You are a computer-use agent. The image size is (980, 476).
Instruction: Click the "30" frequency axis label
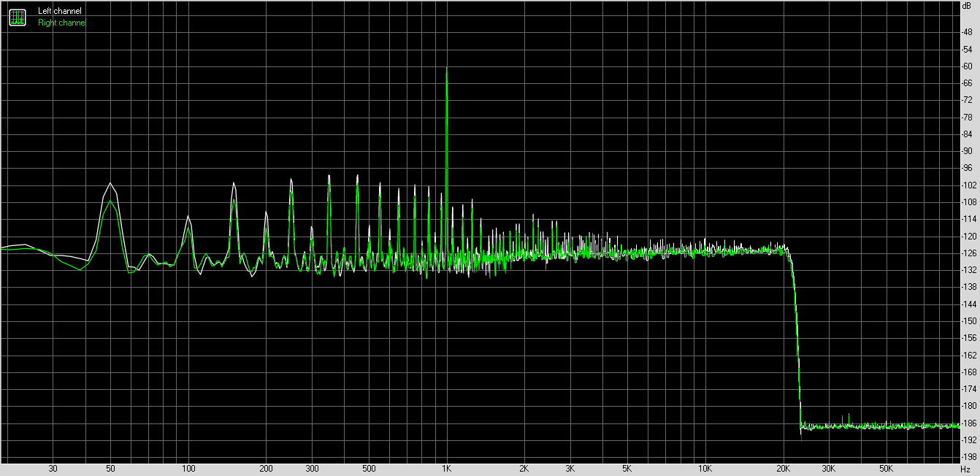53,468
